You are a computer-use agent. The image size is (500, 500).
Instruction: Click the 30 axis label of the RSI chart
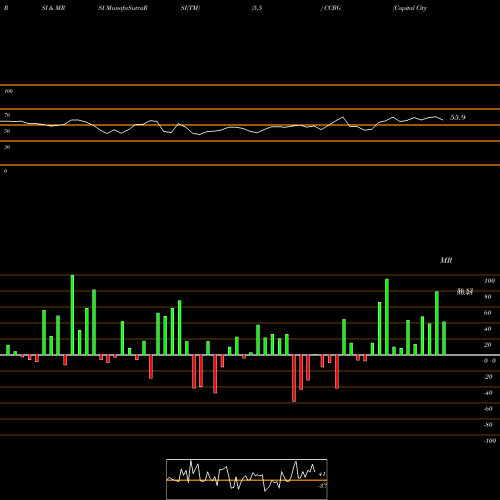[7, 147]
